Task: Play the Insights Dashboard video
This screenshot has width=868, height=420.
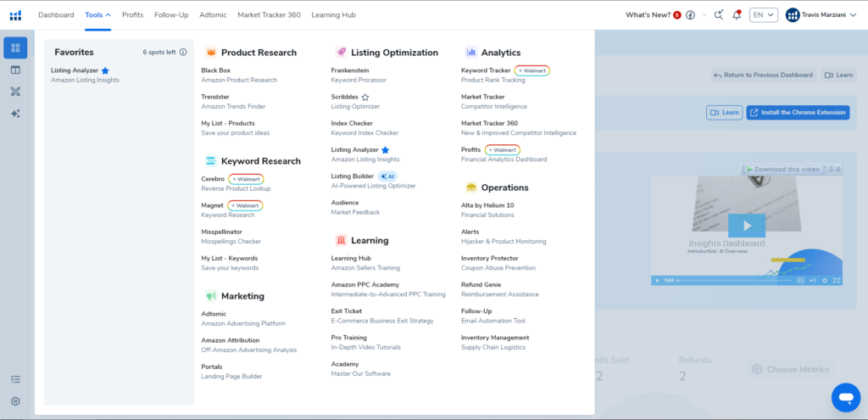Action: (747, 226)
